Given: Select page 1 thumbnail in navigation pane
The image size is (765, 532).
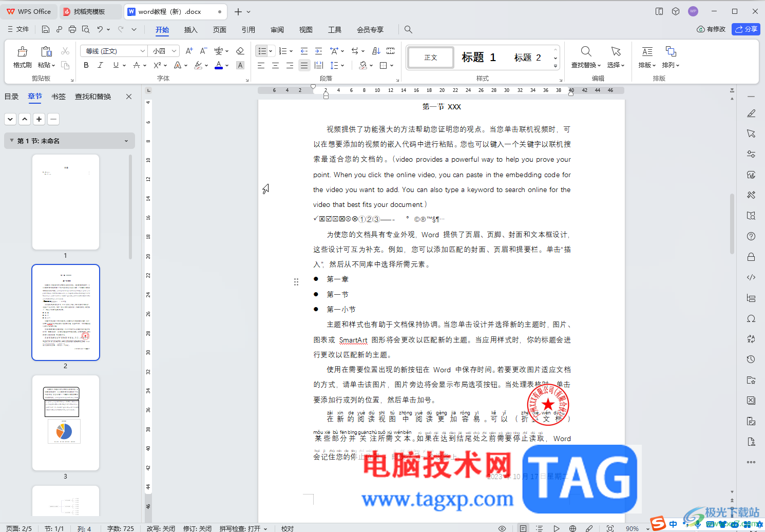Looking at the screenshot, I should pos(66,202).
